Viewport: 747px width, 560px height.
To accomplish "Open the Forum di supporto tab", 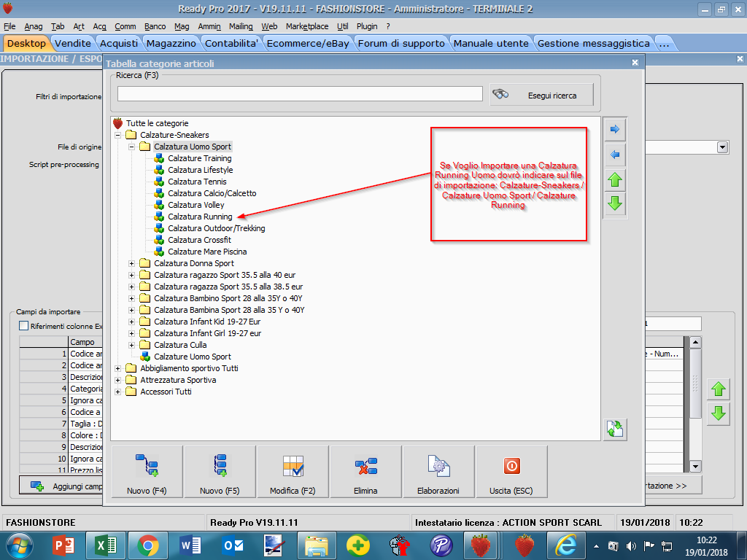I will pos(401,43).
